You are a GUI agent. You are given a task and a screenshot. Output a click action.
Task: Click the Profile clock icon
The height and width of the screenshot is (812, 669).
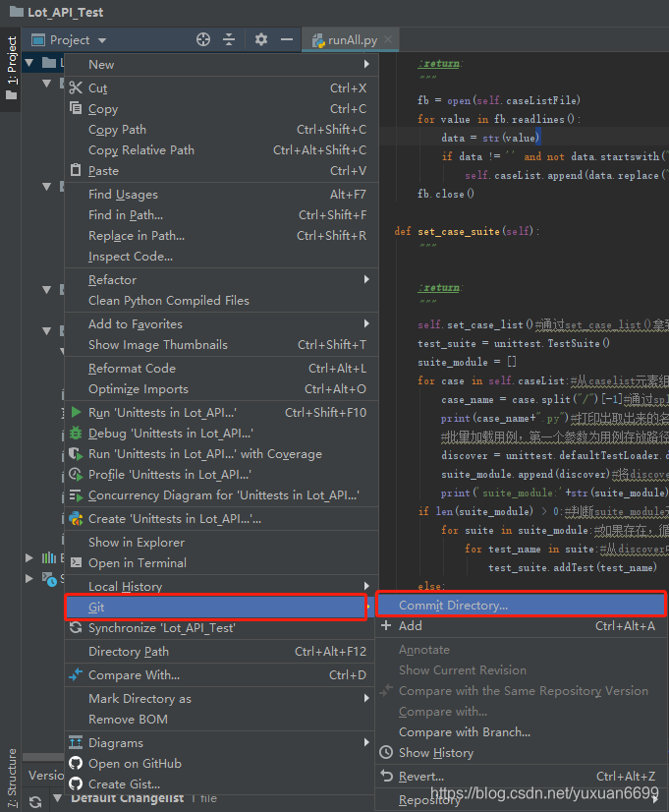(76, 474)
